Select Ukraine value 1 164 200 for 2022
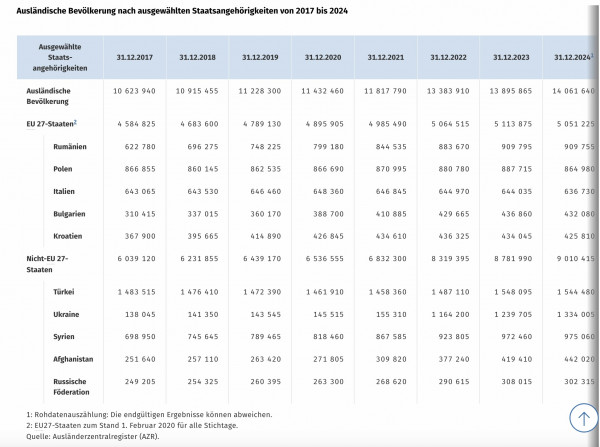 pyautogui.click(x=450, y=315)
